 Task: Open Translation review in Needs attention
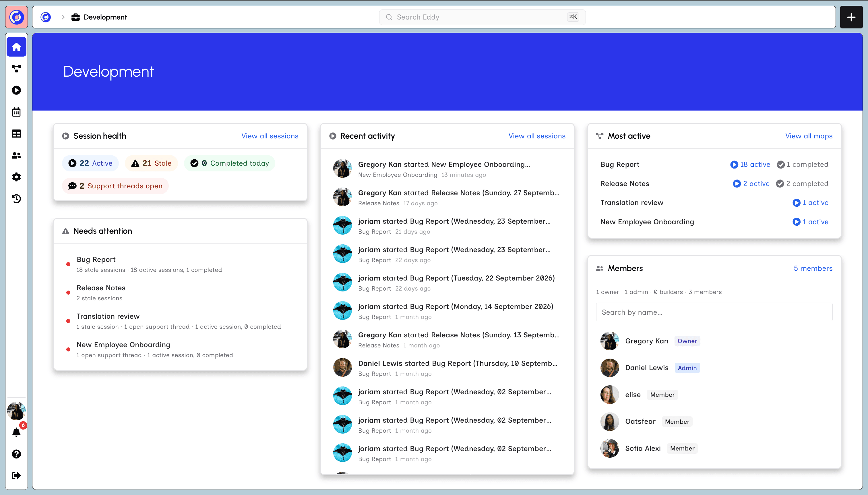[180, 321]
